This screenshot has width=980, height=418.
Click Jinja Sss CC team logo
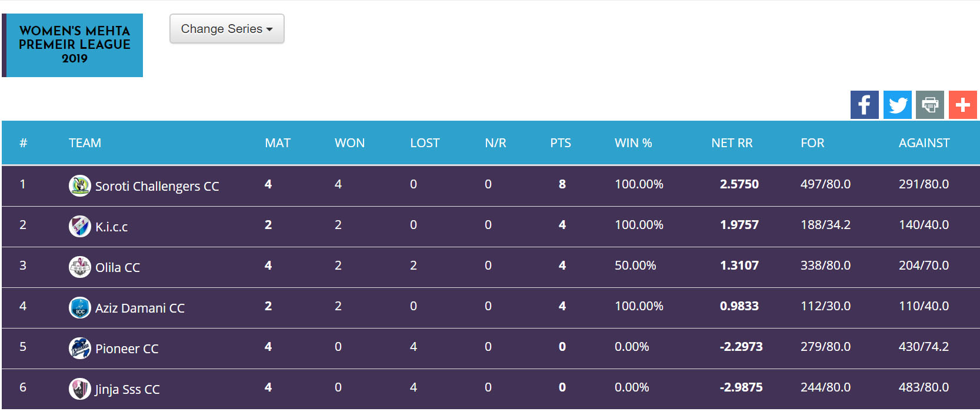point(79,389)
